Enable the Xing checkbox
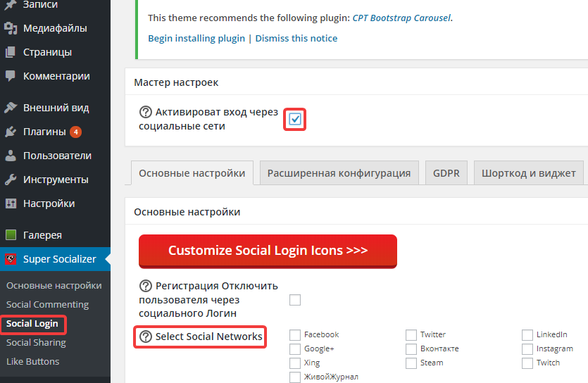This screenshot has height=383, width=588. click(x=295, y=363)
